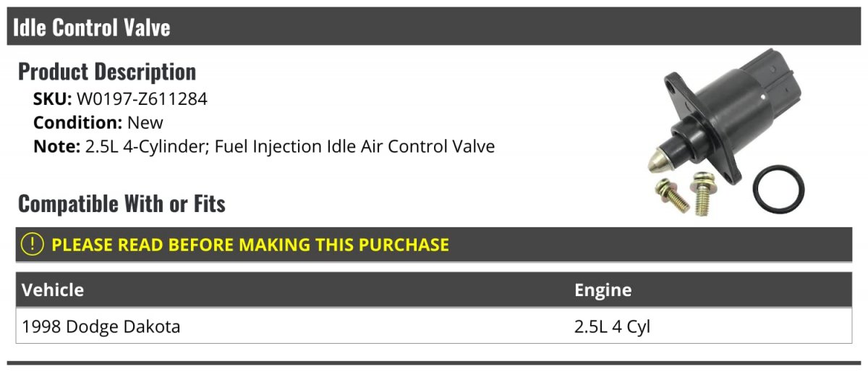Open the PLEASE READ BEFORE MAKING THIS PURCHASE banner
Screen dimensions: 868x372
(434, 245)
